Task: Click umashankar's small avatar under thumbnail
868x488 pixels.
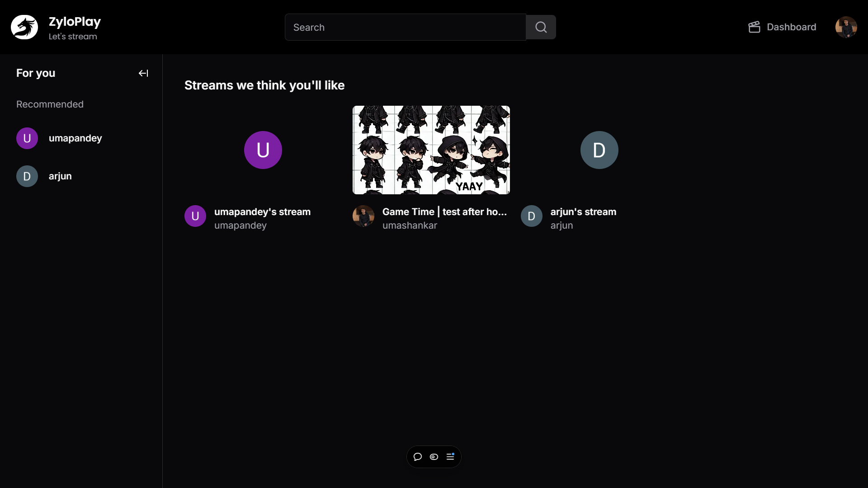Action: (x=363, y=216)
